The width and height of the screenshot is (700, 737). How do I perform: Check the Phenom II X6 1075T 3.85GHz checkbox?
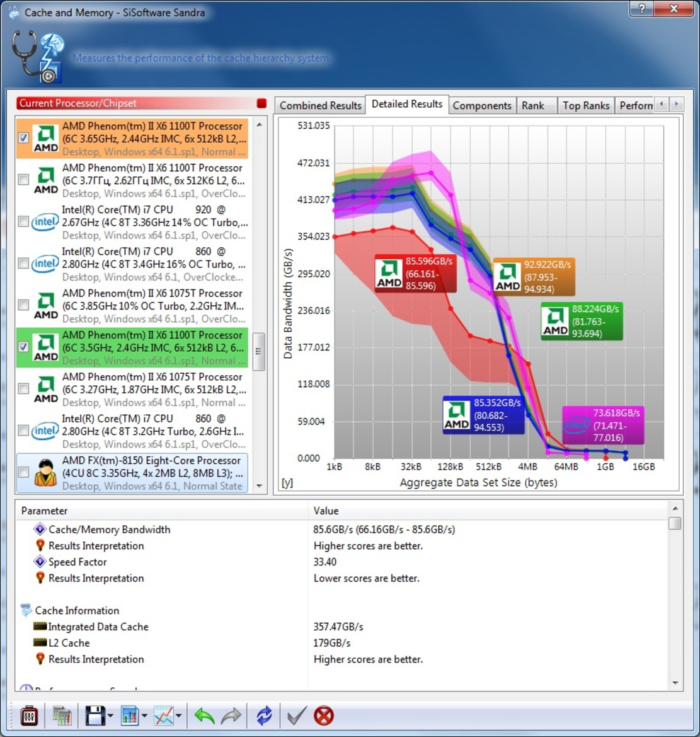(x=23, y=305)
